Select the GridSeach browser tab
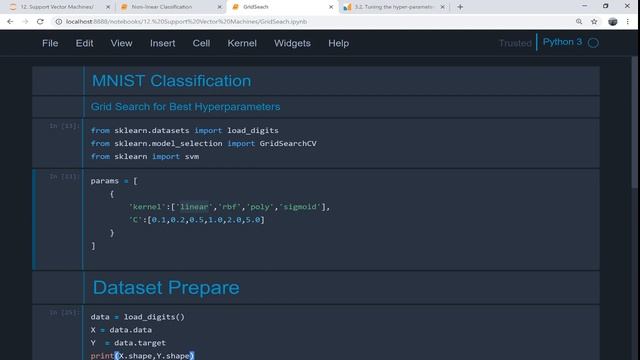This screenshot has width=640, height=360. click(x=256, y=7)
